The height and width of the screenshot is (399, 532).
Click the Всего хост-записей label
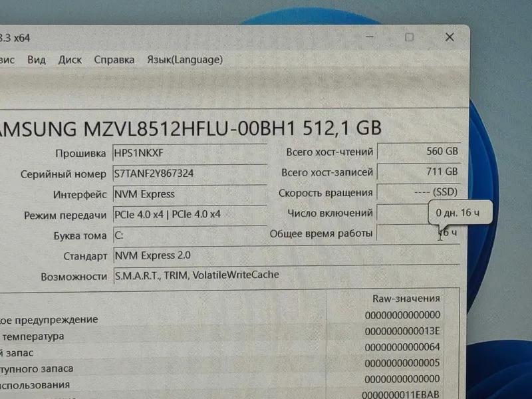327,172
